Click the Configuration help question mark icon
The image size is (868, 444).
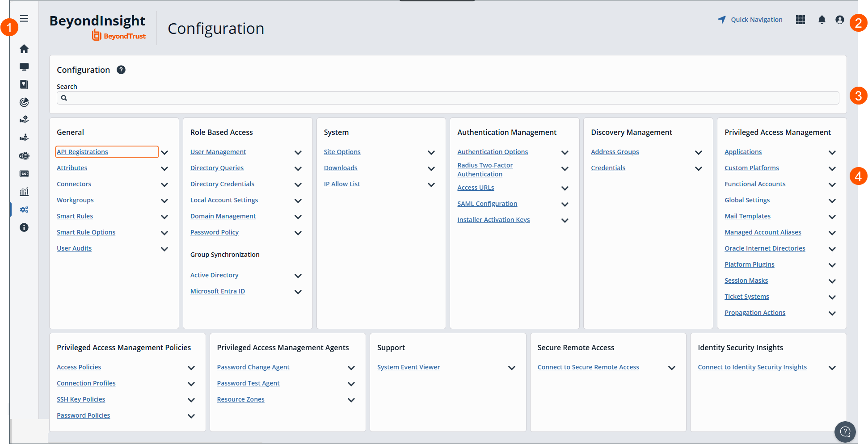click(x=121, y=70)
